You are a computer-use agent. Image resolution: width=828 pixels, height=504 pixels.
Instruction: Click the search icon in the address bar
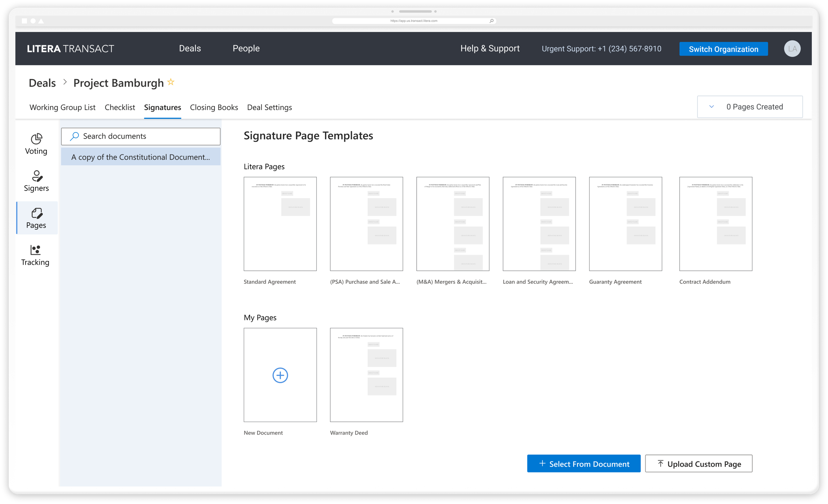click(491, 21)
